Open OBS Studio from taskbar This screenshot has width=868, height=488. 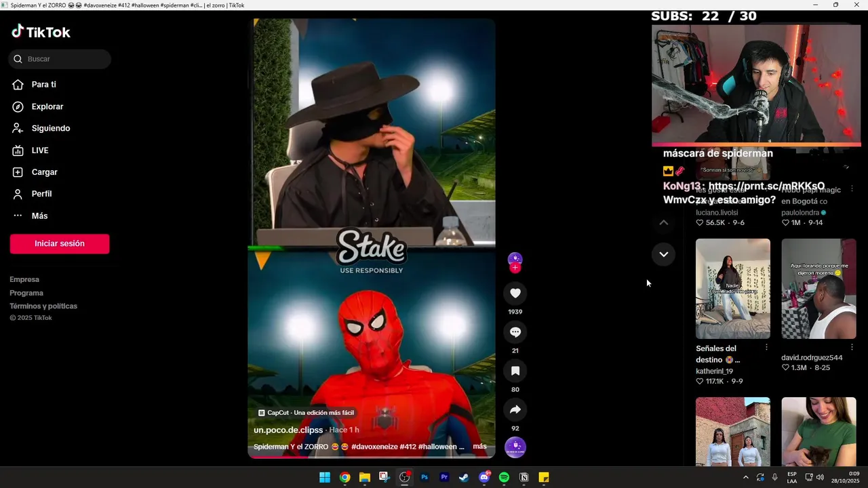pos(405,477)
